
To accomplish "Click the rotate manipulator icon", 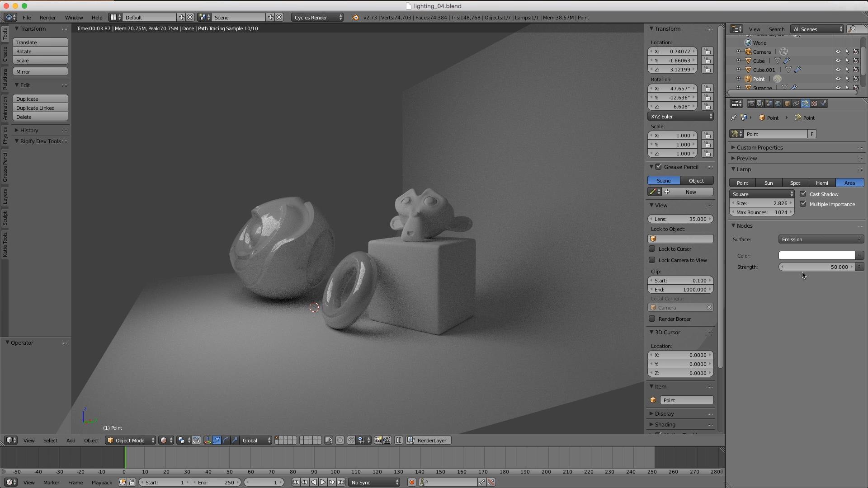I will click(x=226, y=440).
